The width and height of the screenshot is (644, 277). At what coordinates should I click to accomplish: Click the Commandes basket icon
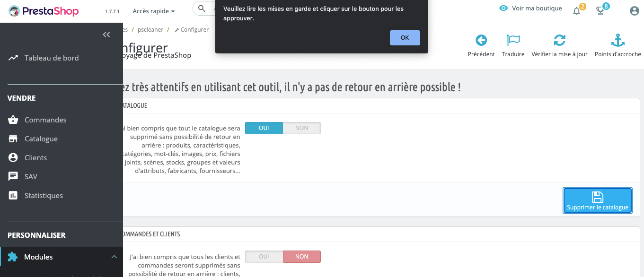tap(13, 120)
